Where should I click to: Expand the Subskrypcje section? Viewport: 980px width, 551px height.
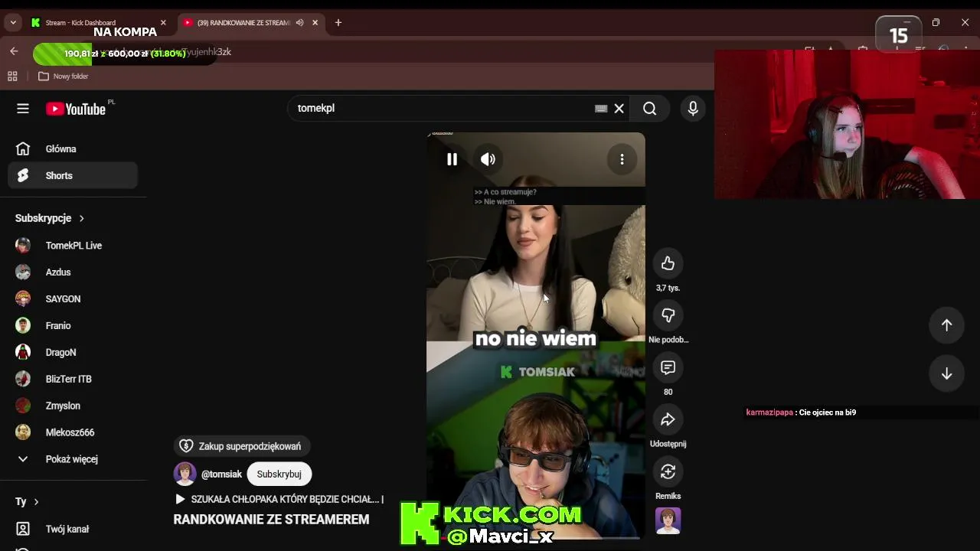(50, 218)
